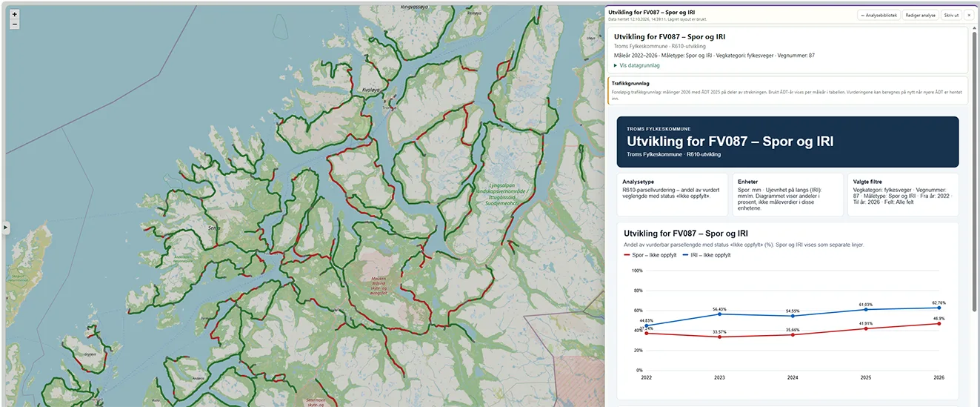Click the Analysetype info card
The width and height of the screenshot is (980, 407).
[673, 195]
